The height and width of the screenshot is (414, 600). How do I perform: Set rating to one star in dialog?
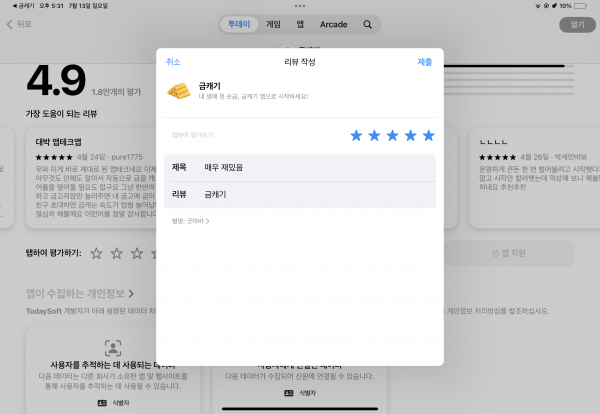tap(356, 135)
